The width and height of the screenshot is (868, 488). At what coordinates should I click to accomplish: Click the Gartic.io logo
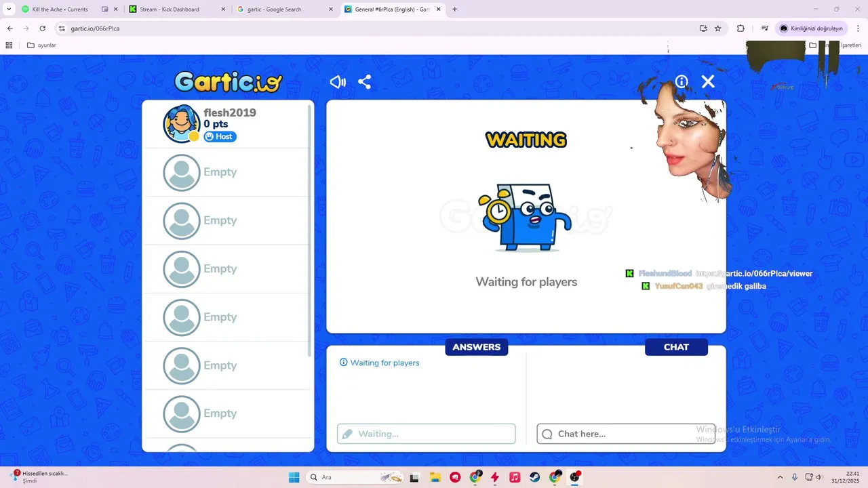pyautogui.click(x=228, y=82)
